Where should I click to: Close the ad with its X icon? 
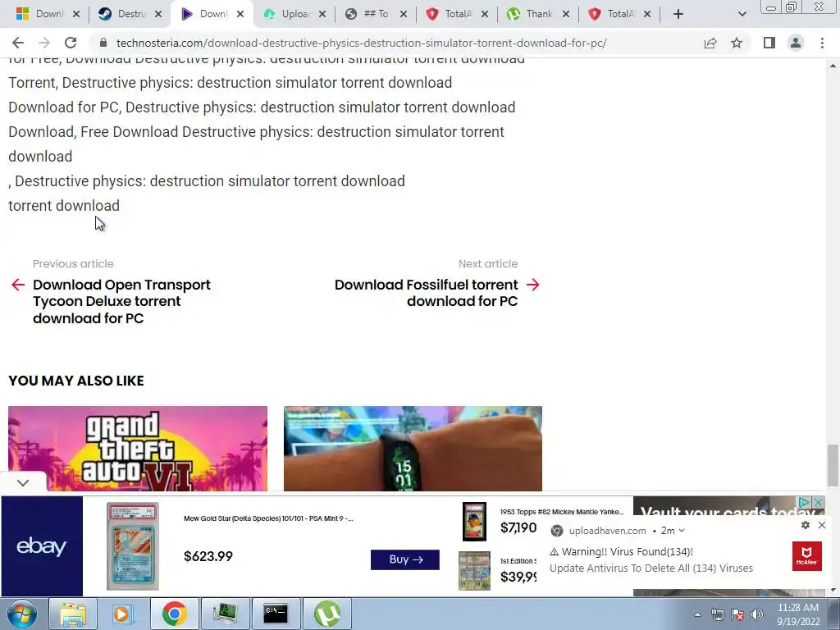tap(818, 503)
